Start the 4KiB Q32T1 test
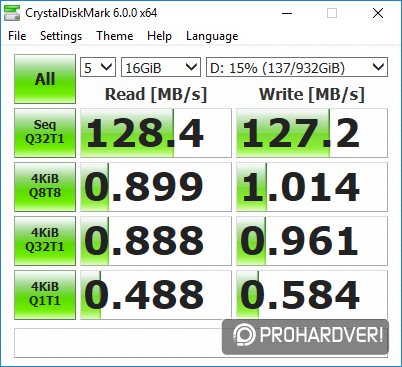 coord(45,241)
